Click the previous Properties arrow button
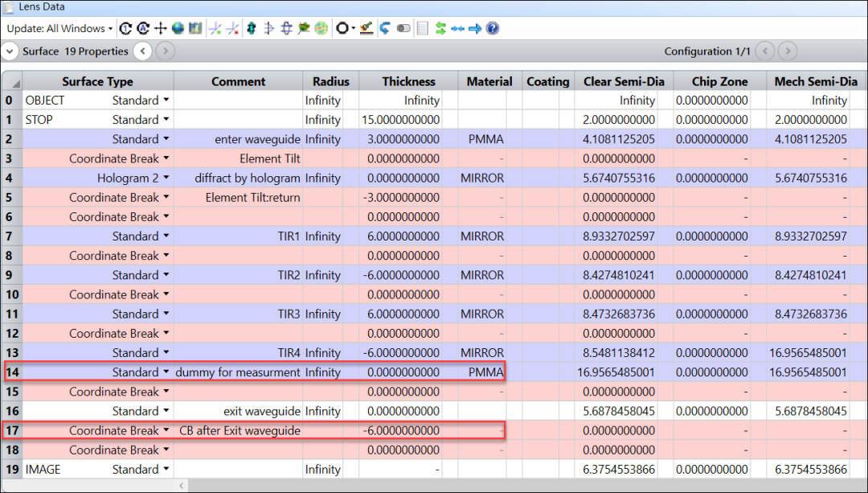 coord(143,51)
